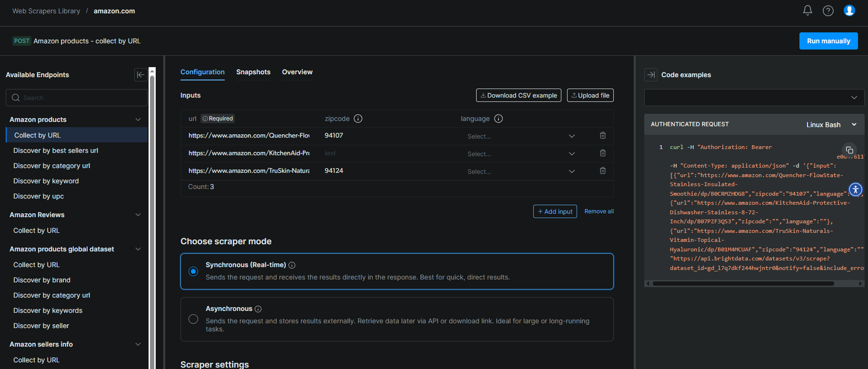Click the Run manually button
Image resolution: width=868 pixels, height=369 pixels.
[x=828, y=41]
